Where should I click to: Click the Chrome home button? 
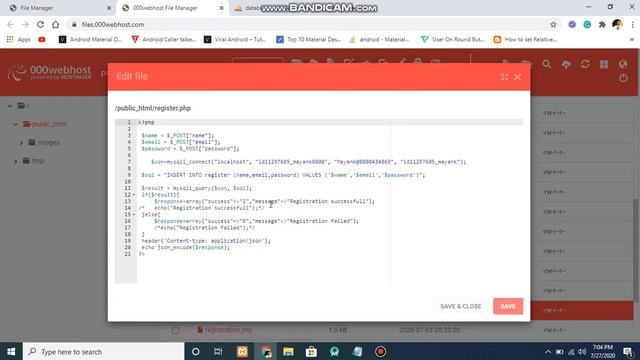click(x=56, y=24)
